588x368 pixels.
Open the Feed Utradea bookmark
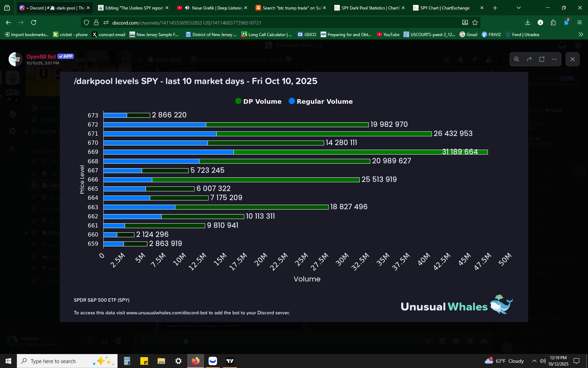522,34
